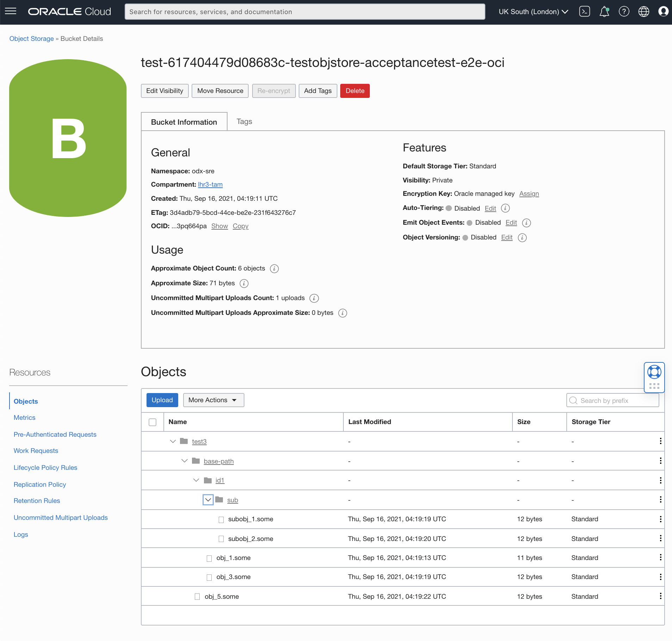Image resolution: width=672 pixels, height=641 pixels.
Task: Grab the support widget drag handle dots
Action: click(x=654, y=386)
